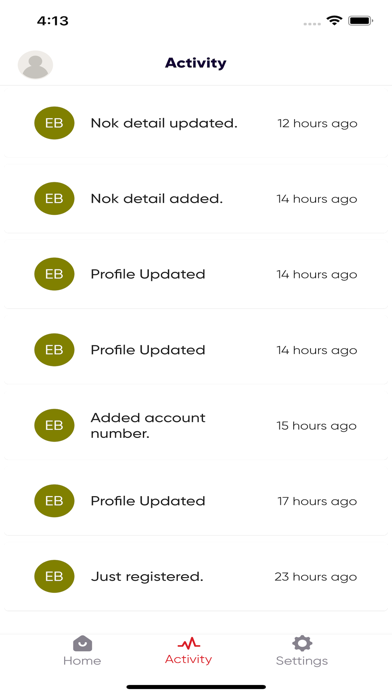
Task: Check the Wi-Fi status icon
Action: tap(334, 20)
